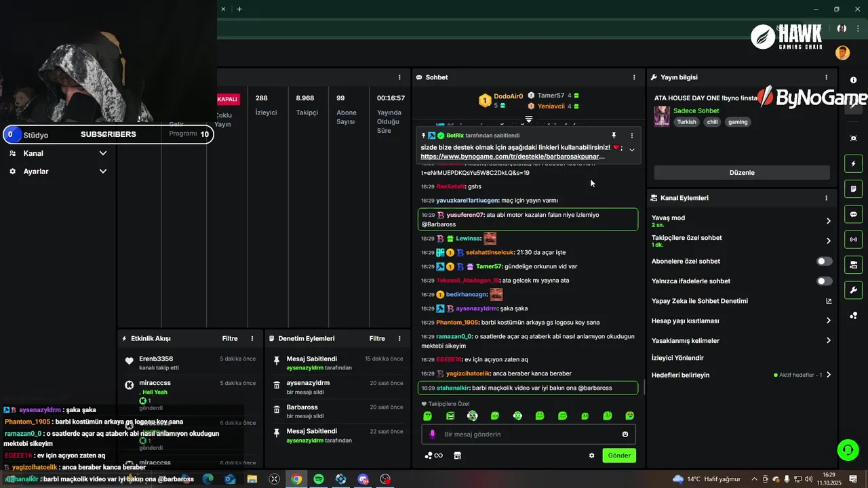Open weather widget showing 14°C Hafif yağmur
The width and height of the screenshot is (868, 488).
point(707,479)
